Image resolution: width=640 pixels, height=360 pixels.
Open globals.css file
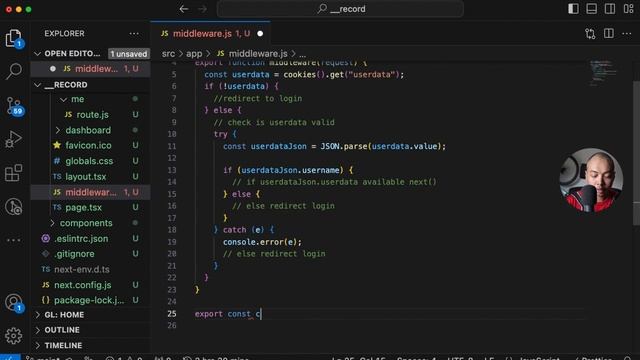[x=91, y=161]
